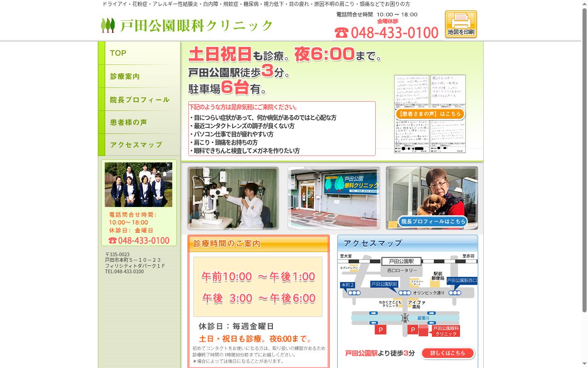
Task: Click 金曜休診 notice in header
Action: [388, 21]
